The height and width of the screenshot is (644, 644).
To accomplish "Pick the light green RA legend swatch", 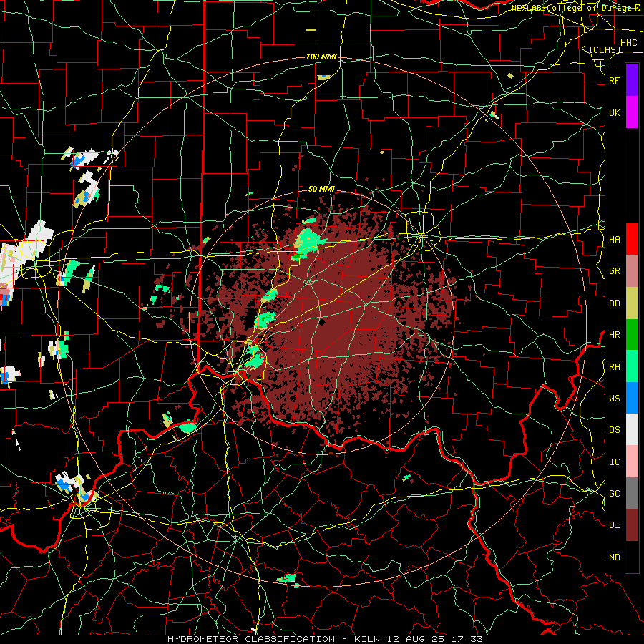I will [x=632, y=366].
